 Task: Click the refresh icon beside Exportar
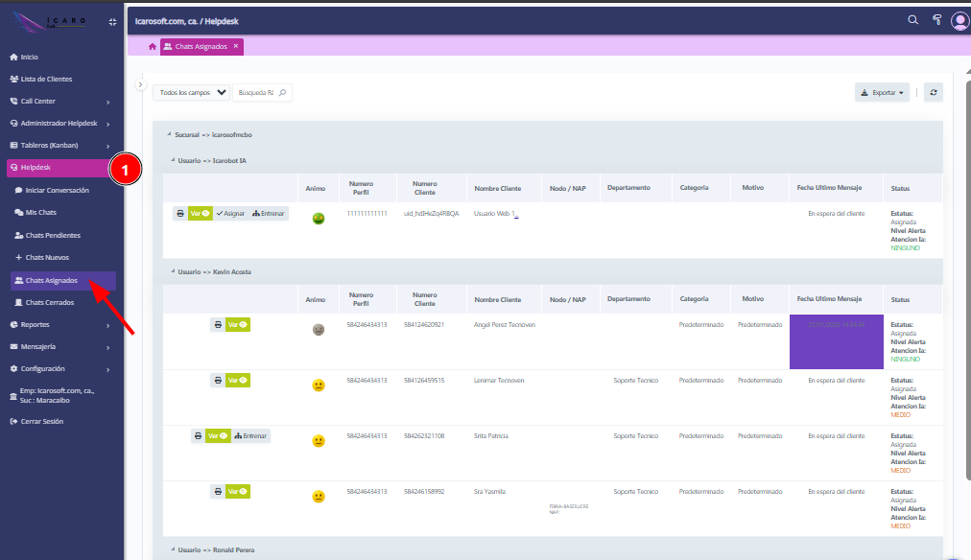coord(933,93)
